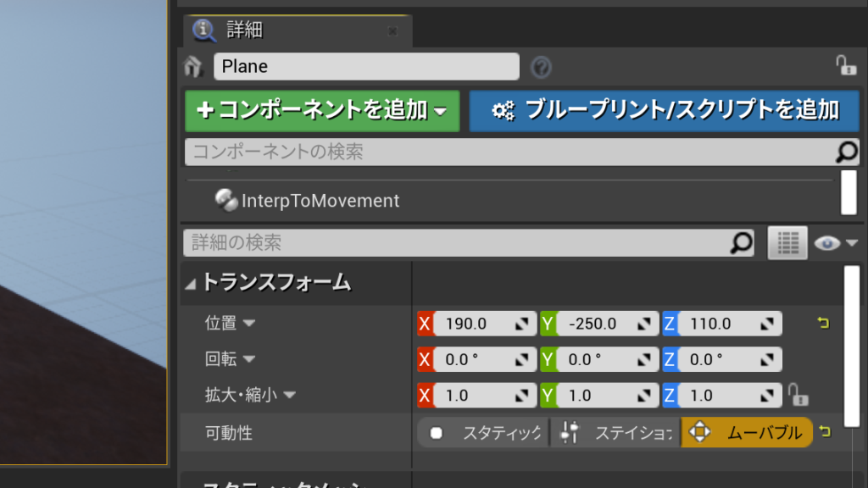Open the eye view options dropdown
Image resolution: width=868 pixels, height=488 pixels.
(x=836, y=244)
